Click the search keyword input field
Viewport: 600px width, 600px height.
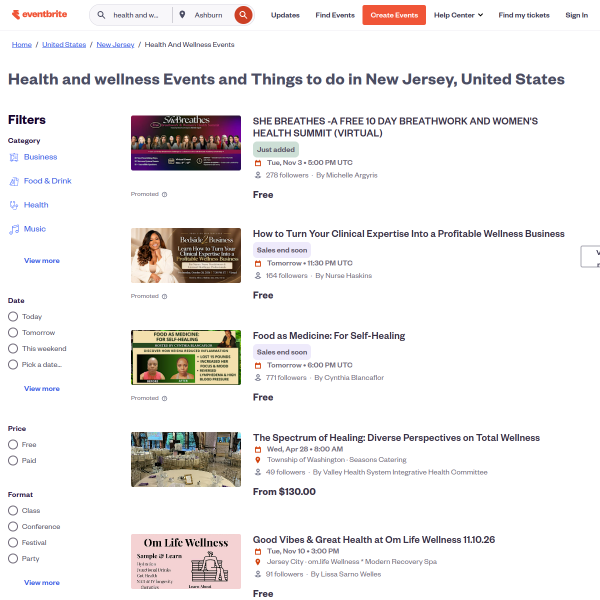[x=136, y=15]
